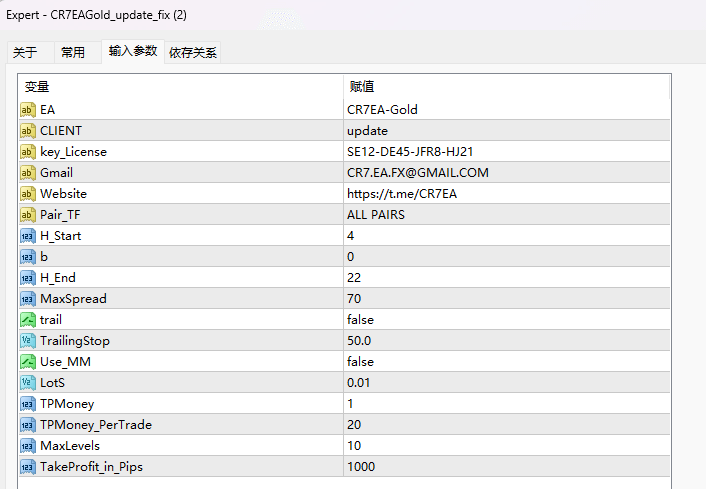Select the CLIENT value 'update'
Screen dimensions: 706x489
click(x=507, y=131)
